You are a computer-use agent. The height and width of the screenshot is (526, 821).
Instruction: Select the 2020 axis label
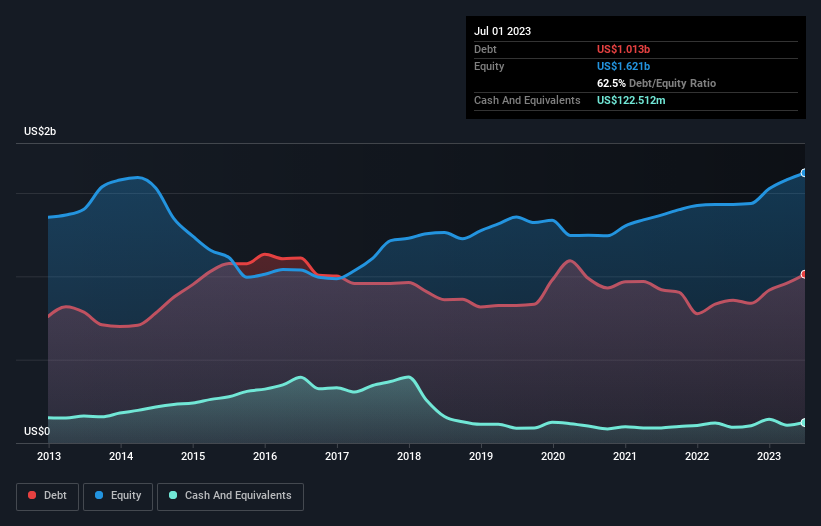coord(553,456)
